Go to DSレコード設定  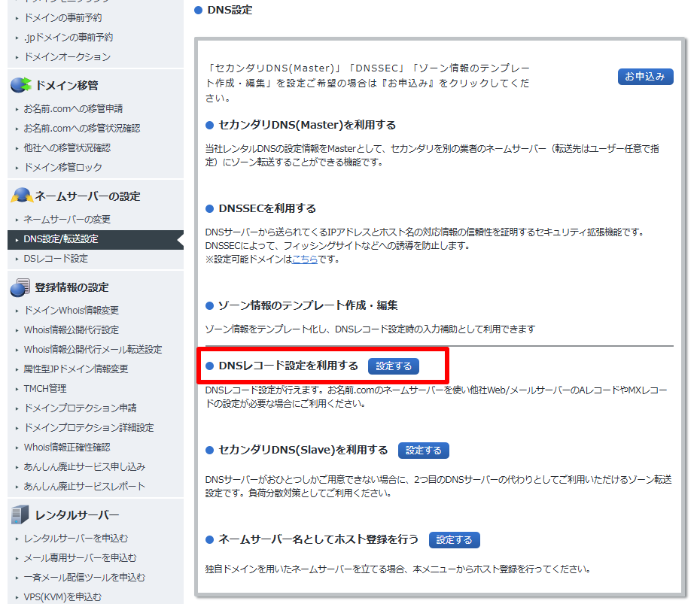56,259
